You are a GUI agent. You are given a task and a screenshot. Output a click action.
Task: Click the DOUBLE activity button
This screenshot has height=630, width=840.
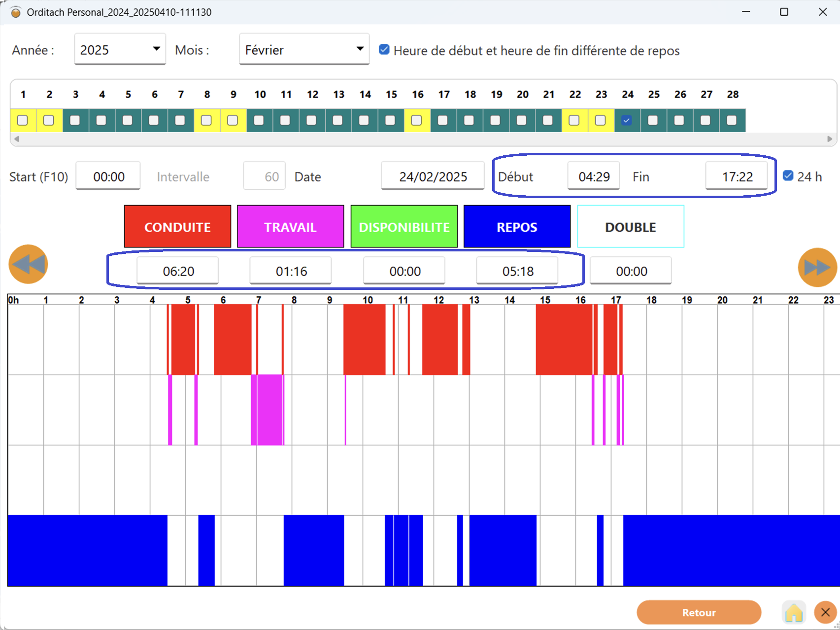[631, 227]
